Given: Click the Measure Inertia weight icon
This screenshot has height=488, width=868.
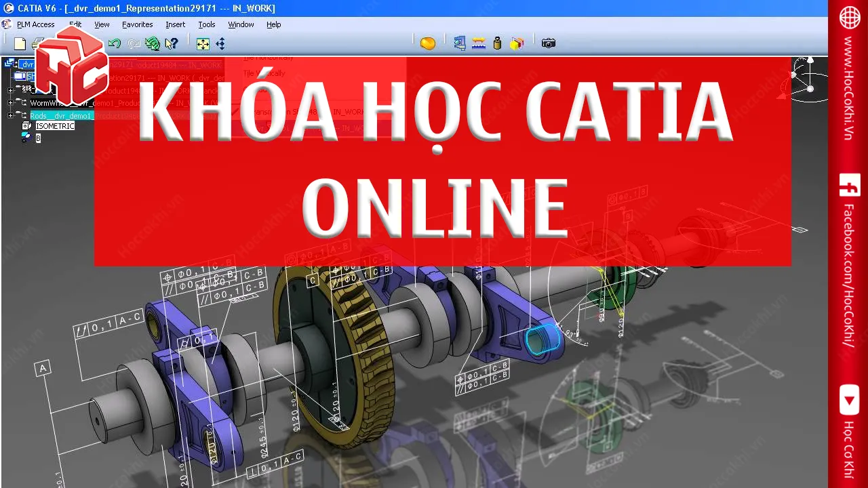Looking at the screenshot, I should (497, 43).
